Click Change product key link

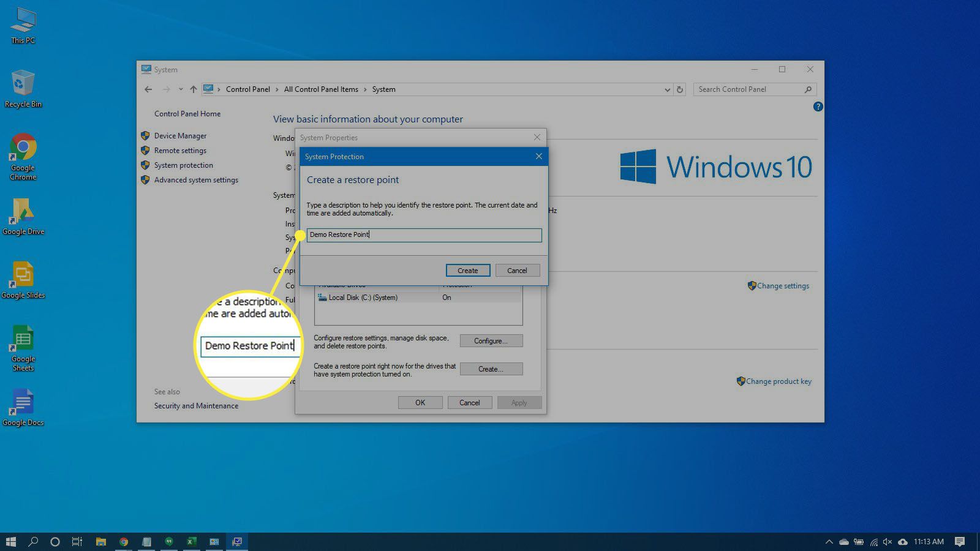click(778, 381)
